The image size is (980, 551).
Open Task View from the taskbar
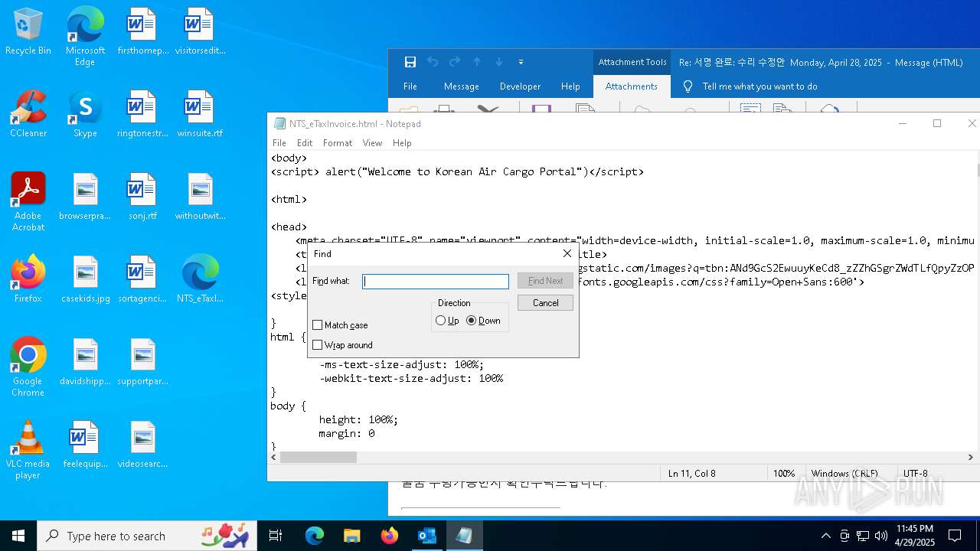[x=276, y=536]
